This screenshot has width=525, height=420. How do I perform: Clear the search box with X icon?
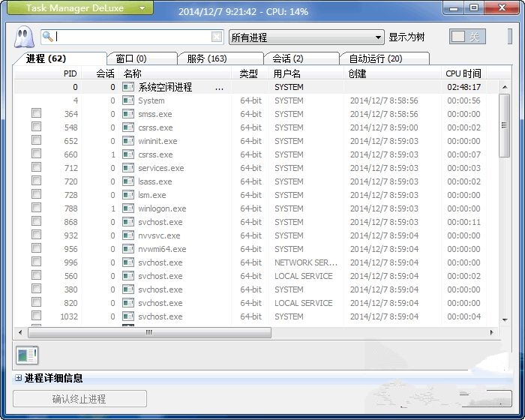[217, 37]
